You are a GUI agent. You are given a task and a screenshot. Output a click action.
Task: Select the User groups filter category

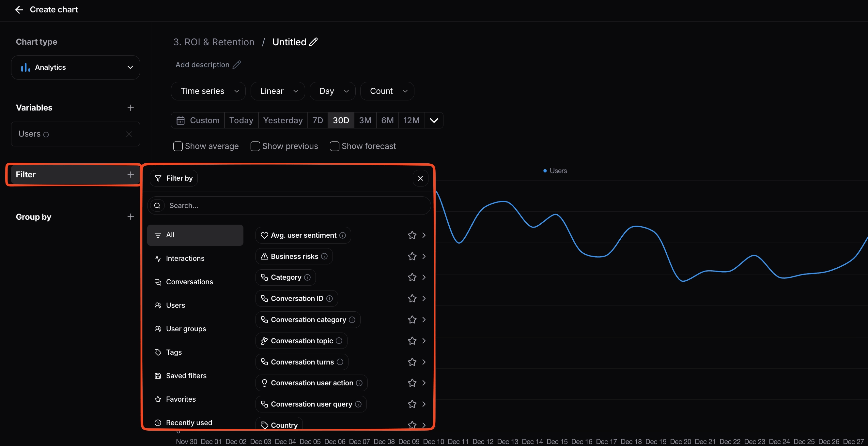195,329
